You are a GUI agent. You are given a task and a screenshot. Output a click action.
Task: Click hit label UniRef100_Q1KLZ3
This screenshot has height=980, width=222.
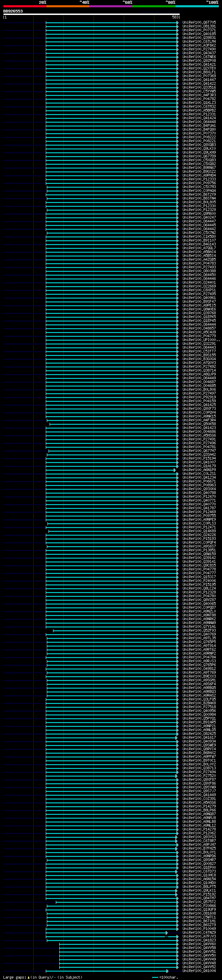tap(199, 103)
